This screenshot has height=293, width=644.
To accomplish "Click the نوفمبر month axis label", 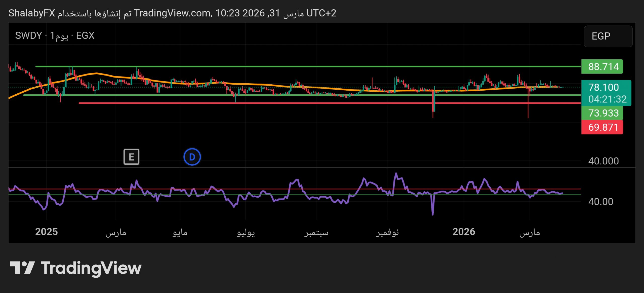I will pos(387,232).
